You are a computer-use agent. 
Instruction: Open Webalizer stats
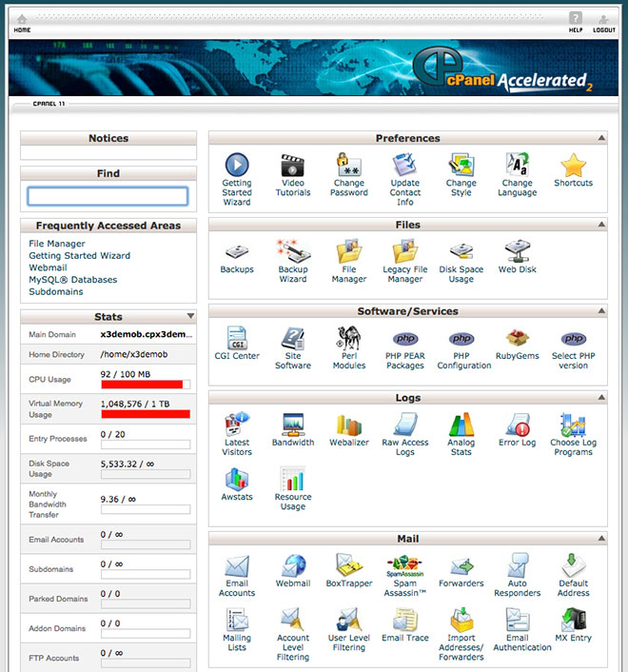coord(348,425)
